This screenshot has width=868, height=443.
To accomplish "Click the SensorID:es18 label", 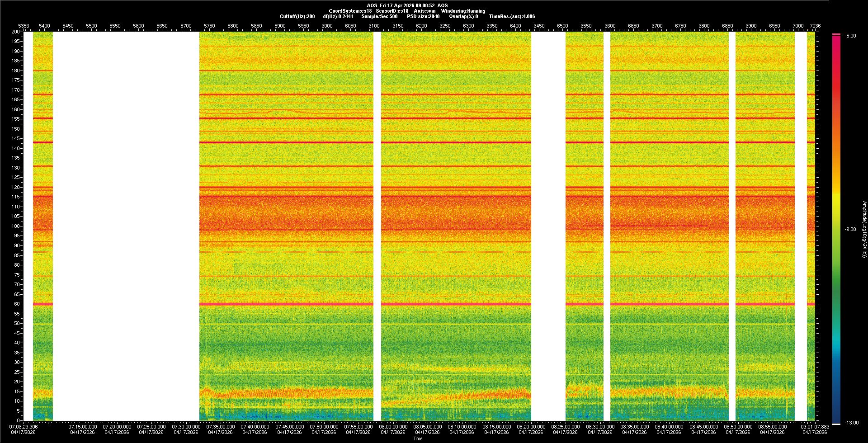I will coord(392,11).
